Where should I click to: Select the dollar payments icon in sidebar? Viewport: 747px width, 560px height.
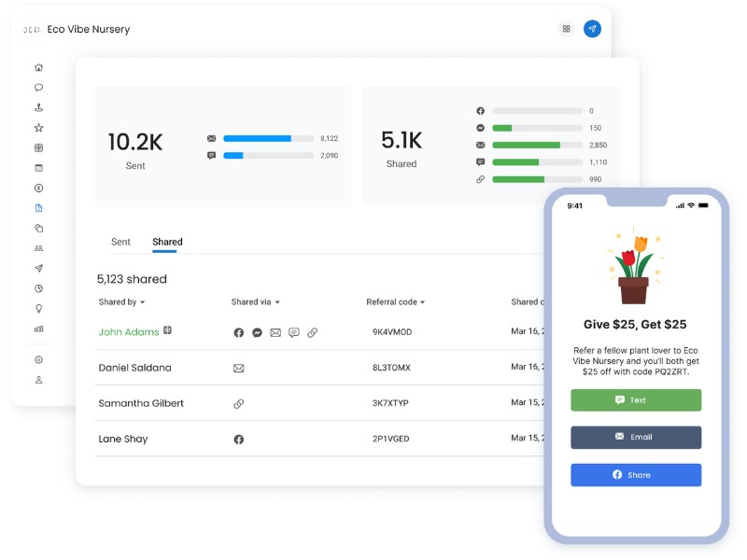(x=37, y=188)
